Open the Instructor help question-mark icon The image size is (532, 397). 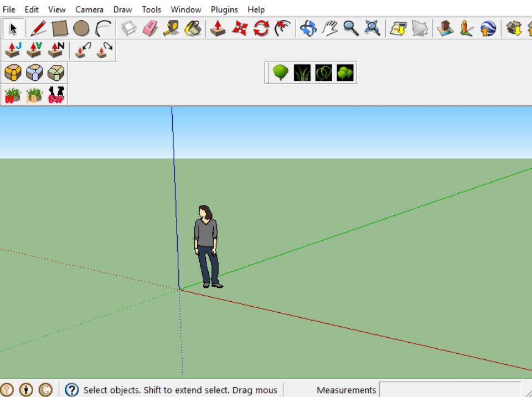click(x=71, y=390)
